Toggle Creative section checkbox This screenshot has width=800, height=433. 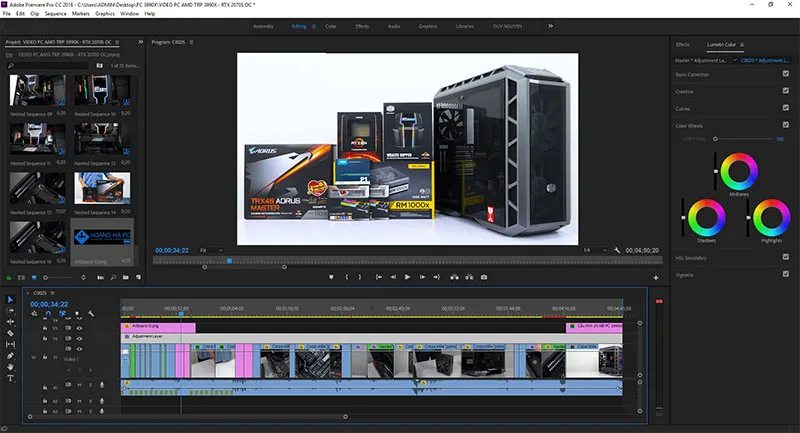click(x=786, y=91)
